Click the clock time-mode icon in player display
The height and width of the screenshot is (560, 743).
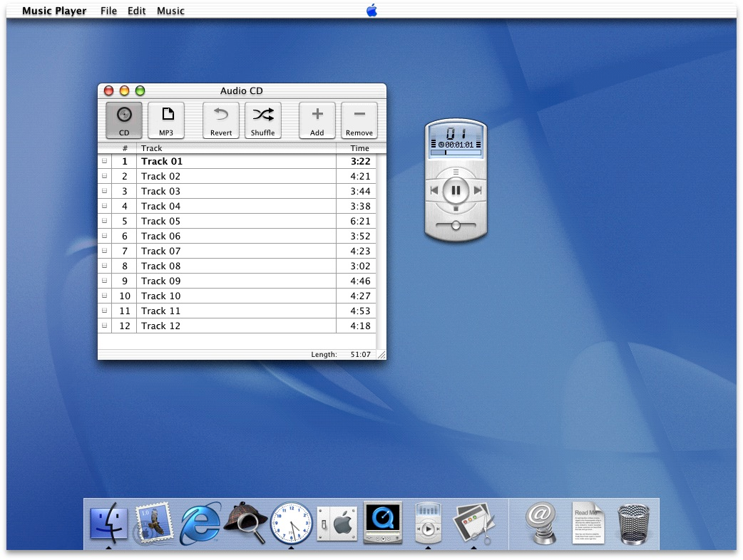441,145
